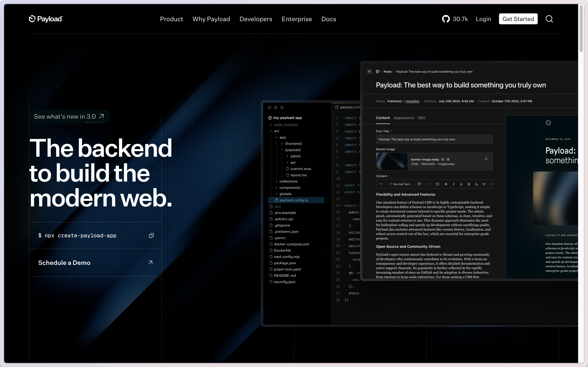The image size is (588, 367).
Task: Expand the node_modules folder
Action: (286, 125)
